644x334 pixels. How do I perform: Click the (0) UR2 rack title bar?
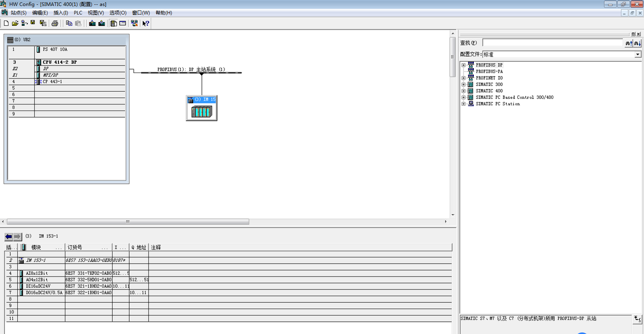pos(66,39)
